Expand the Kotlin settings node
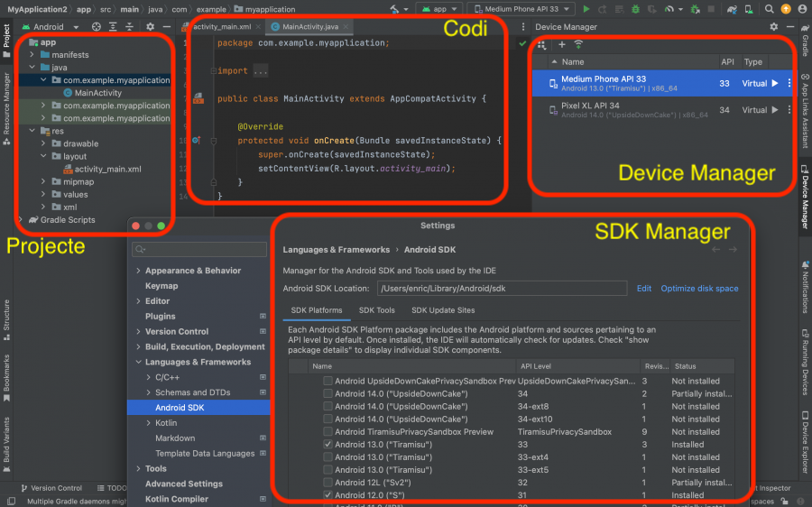This screenshot has height=507, width=812. click(148, 422)
